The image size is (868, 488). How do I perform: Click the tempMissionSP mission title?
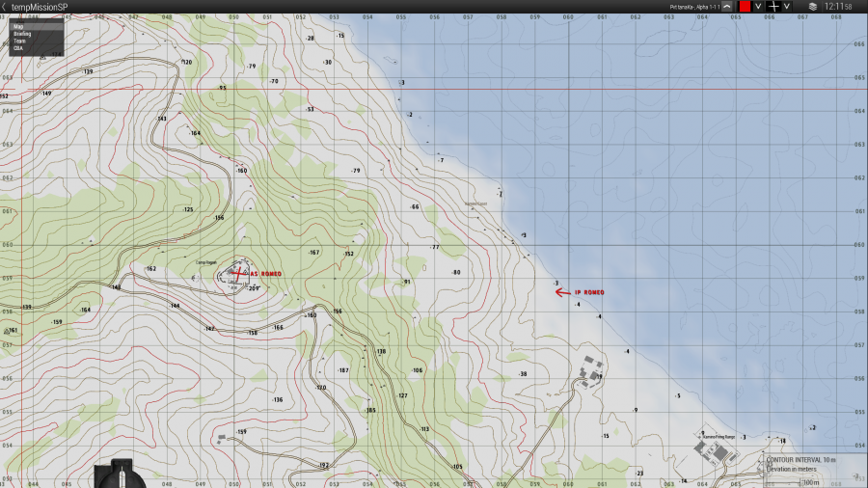(39, 7)
